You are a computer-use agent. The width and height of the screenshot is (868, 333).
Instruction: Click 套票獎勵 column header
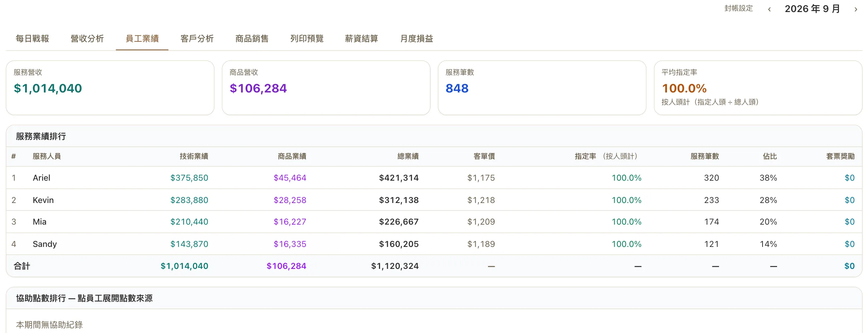[840, 156]
